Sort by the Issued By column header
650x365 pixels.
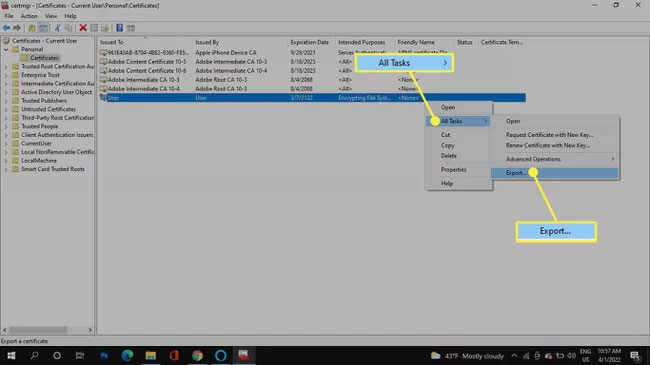pyautogui.click(x=240, y=42)
